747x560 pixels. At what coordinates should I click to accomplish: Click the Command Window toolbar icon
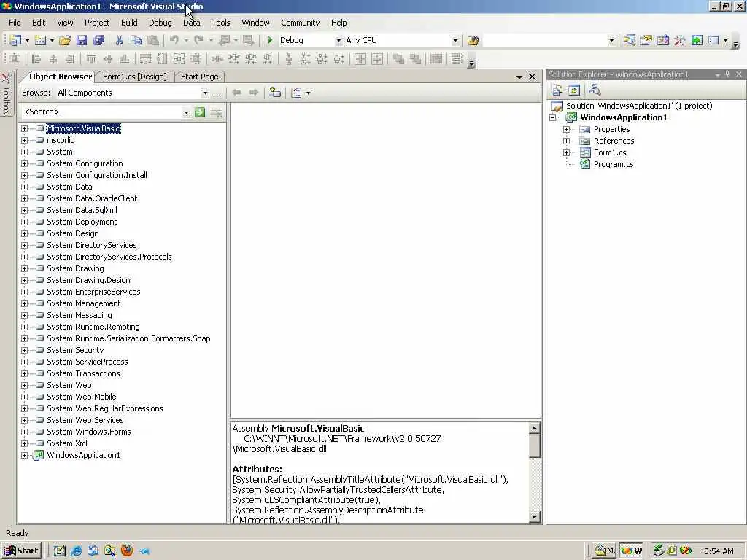(x=713, y=41)
